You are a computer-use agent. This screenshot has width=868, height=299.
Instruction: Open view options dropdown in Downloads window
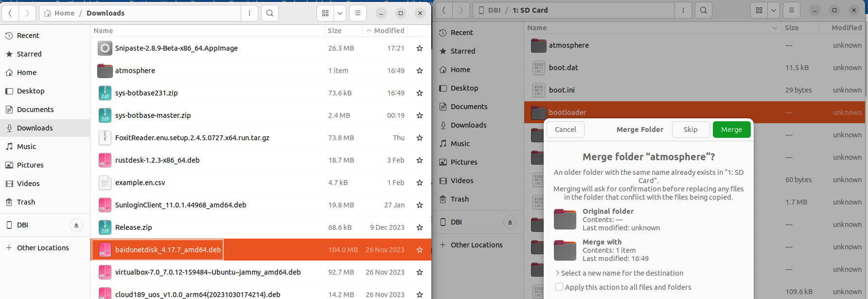340,13
